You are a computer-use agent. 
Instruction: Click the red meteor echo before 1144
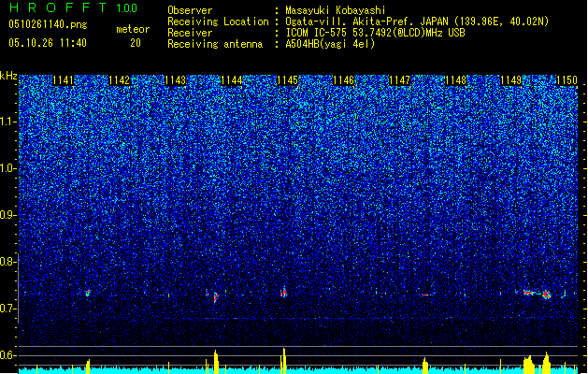click(216, 298)
